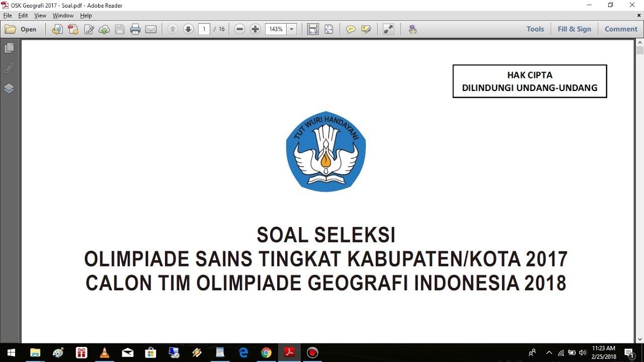Show the page thumbnails panel
This screenshot has width=644, height=362.
pos(9,48)
